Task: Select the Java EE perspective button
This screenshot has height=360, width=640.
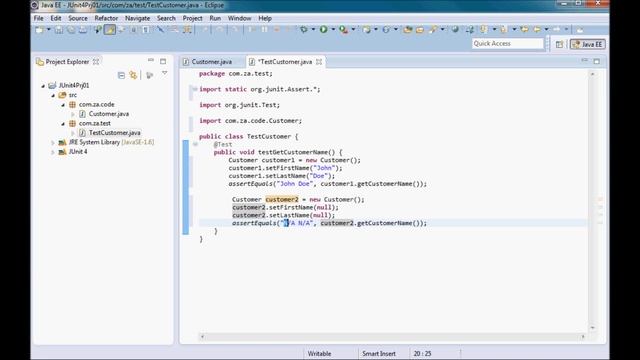Action: pyautogui.click(x=588, y=44)
